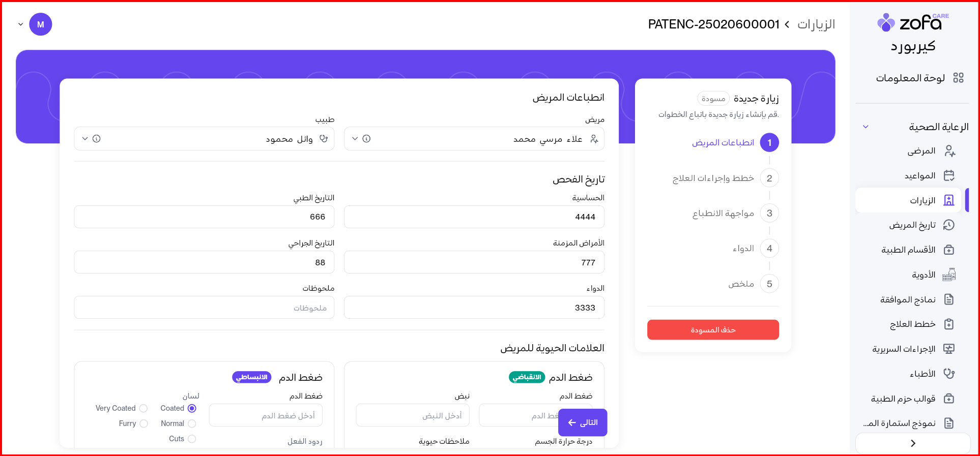Click the info icon in doctor field
Image resolution: width=980 pixels, height=456 pixels.
tap(97, 139)
